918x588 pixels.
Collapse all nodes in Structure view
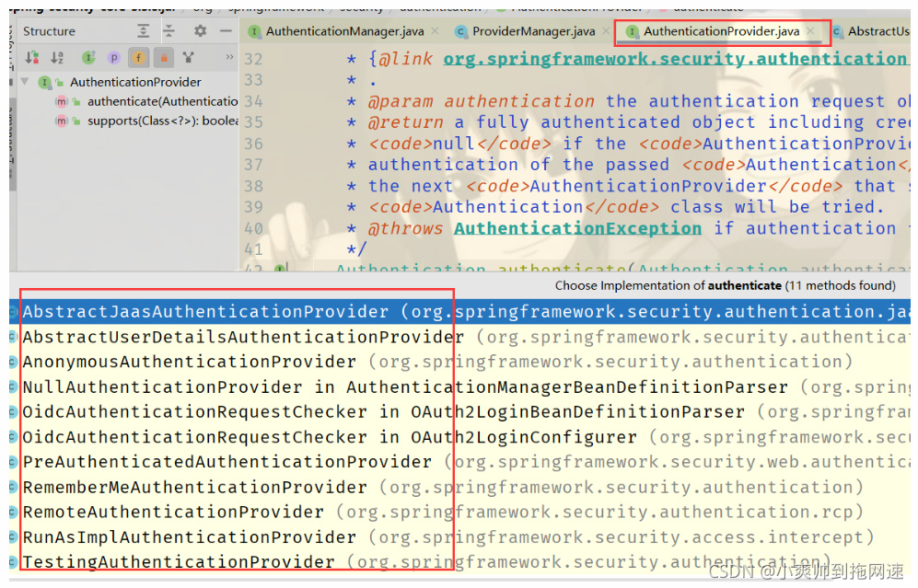point(169,31)
